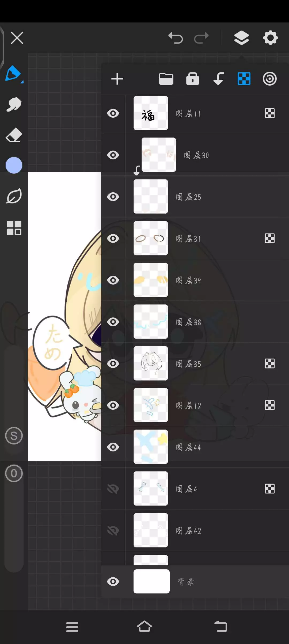The image size is (289, 644).
Task: Open the tool grid menu
Action: click(14, 228)
